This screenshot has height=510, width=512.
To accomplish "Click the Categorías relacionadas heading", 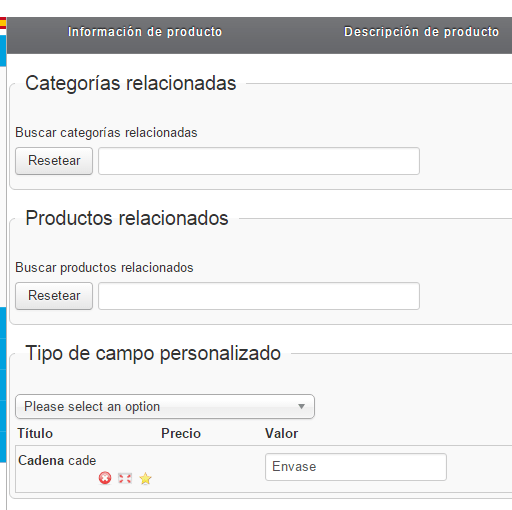I will pos(131,83).
